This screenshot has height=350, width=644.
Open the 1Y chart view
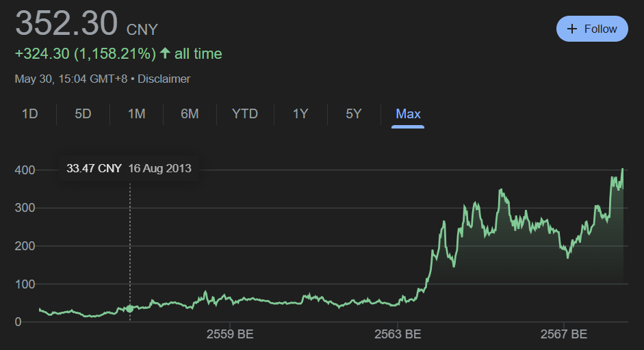[300, 113]
